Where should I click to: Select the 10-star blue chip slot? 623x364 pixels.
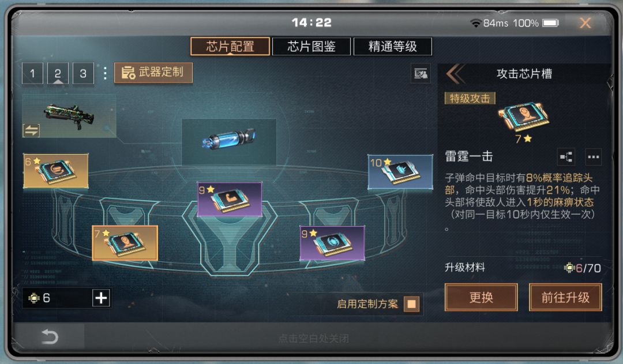(400, 172)
